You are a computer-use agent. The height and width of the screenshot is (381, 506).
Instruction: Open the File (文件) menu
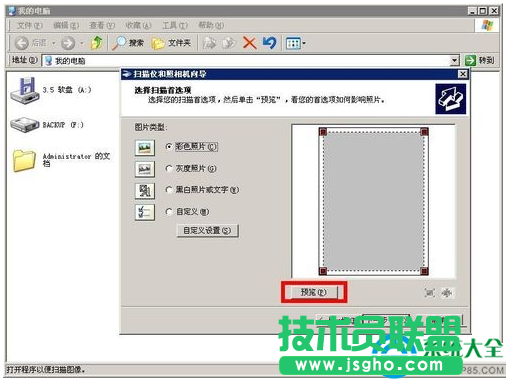coord(30,25)
